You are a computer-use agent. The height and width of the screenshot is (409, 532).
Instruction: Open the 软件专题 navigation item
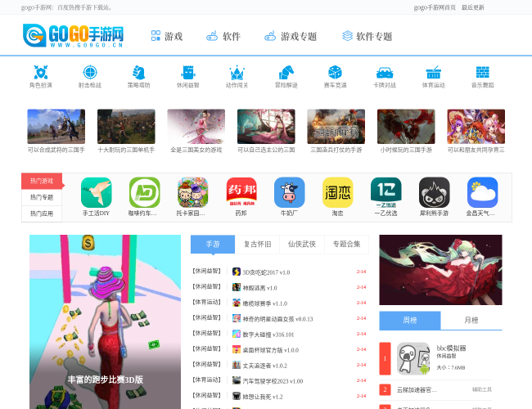(x=367, y=36)
